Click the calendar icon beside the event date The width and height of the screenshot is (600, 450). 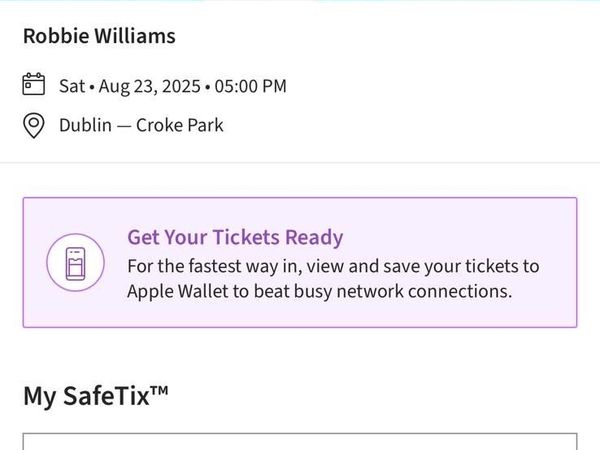click(x=34, y=84)
